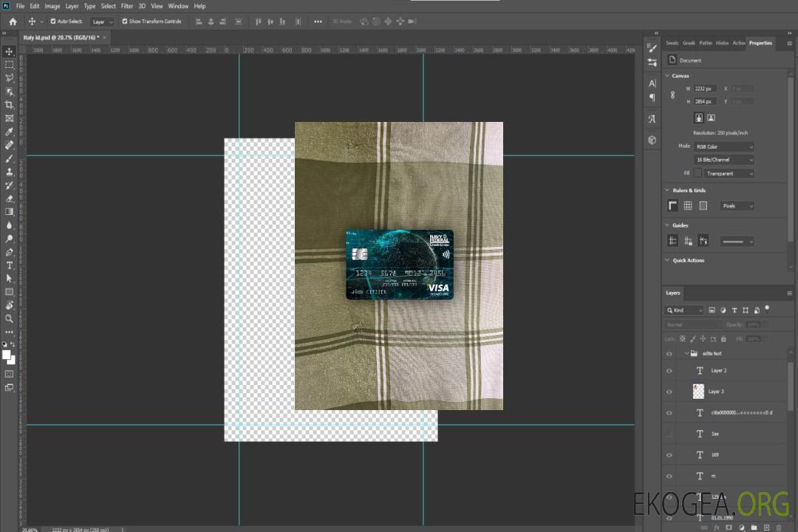Disable Show Transform Controls checkbox
798x532 pixels.
[x=125, y=21]
